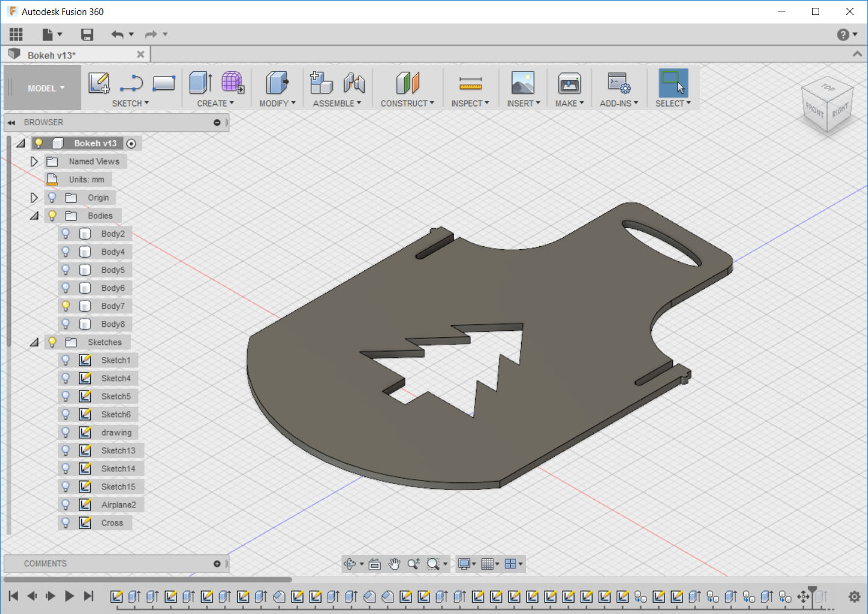Viewport: 868px width, 614px height.
Task: Click the New Component assemble icon
Action: click(321, 82)
